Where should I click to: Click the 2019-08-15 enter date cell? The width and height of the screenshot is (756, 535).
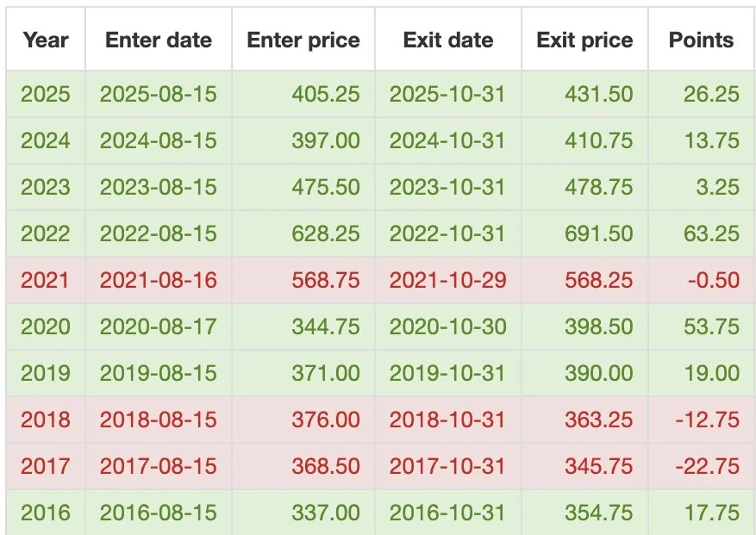tap(159, 373)
